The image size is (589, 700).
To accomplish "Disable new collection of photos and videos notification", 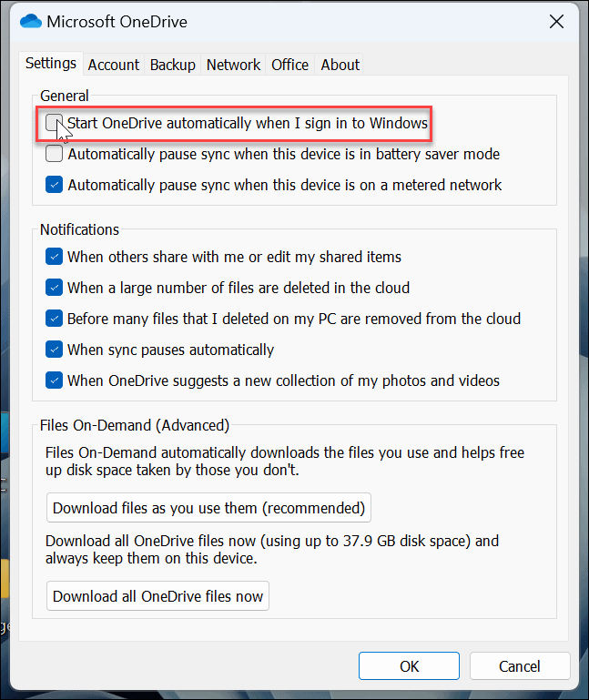I will click(x=54, y=380).
